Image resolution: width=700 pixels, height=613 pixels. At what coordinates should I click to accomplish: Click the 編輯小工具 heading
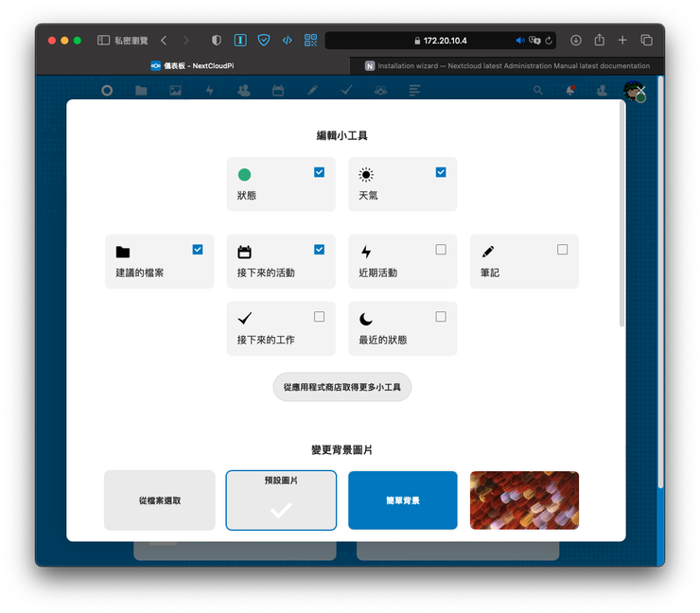pos(342,135)
